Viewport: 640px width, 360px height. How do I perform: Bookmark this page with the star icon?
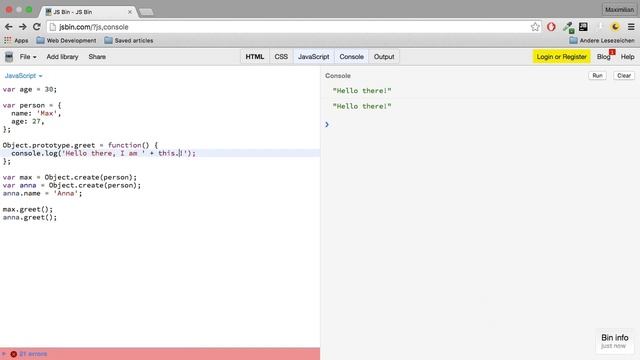pos(535,27)
